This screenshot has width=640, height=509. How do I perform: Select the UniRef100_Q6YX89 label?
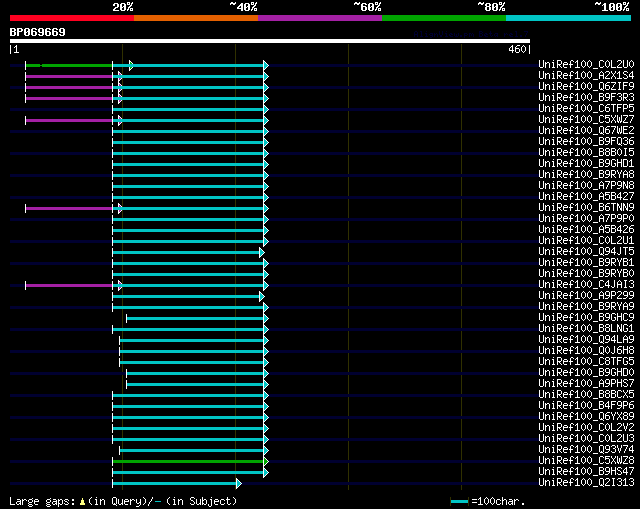coord(586,417)
